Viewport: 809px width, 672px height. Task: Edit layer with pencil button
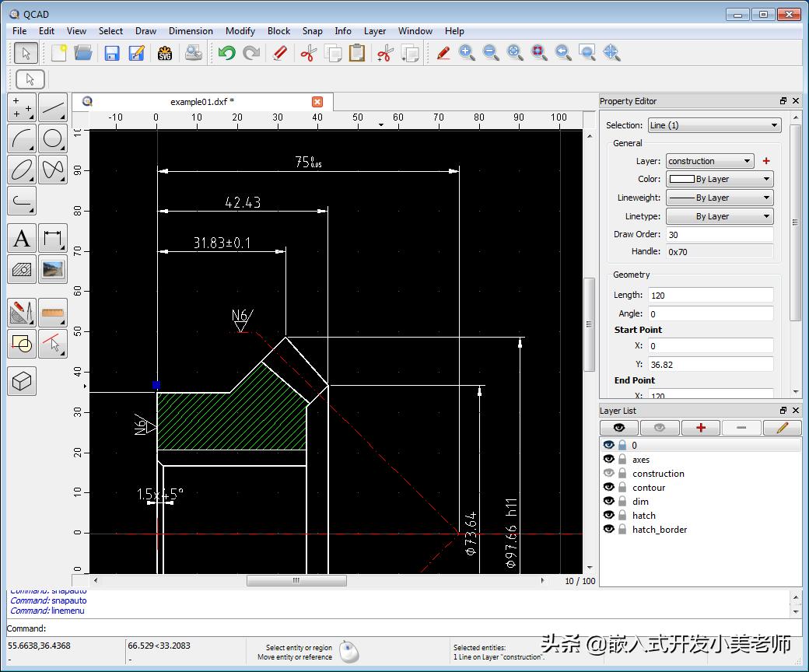coord(783,428)
